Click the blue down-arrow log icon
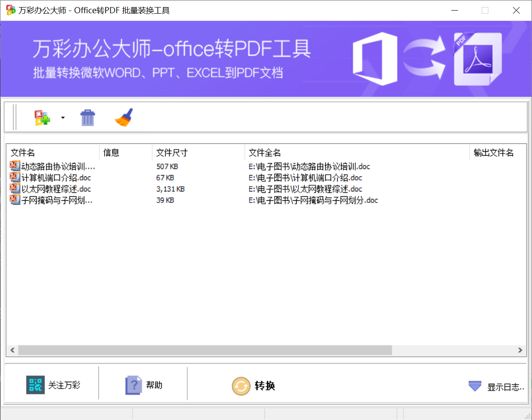Image resolution: width=532 pixels, height=420 pixels. point(475,386)
